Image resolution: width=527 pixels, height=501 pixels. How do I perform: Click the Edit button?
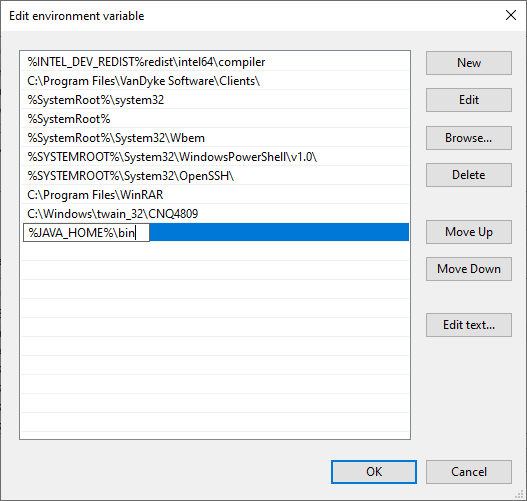point(469,100)
